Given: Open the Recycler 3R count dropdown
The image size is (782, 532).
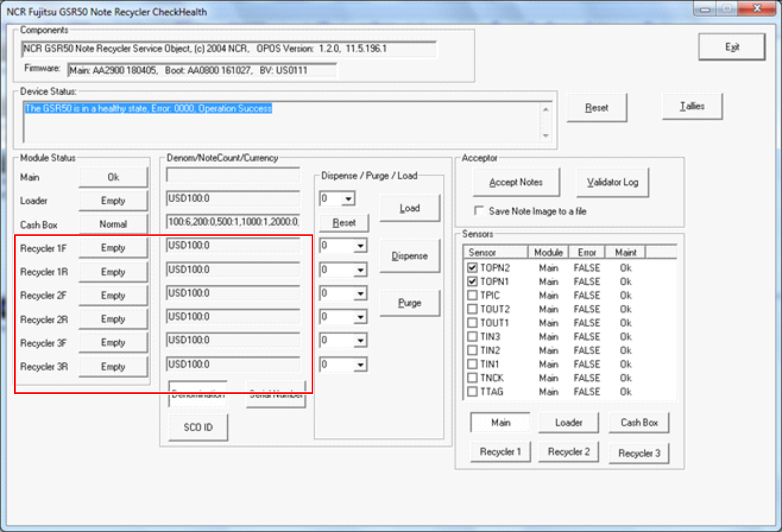Looking at the screenshot, I should tap(360, 365).
